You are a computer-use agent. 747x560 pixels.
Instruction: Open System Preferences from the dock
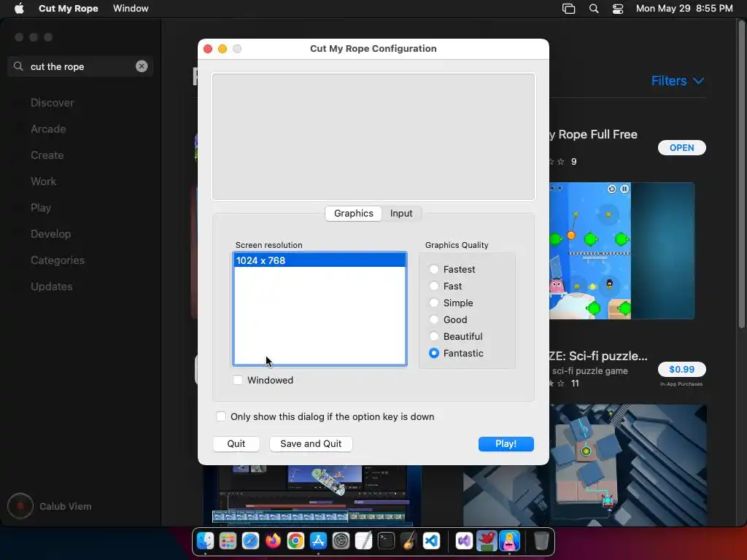[x=341, y=541]
